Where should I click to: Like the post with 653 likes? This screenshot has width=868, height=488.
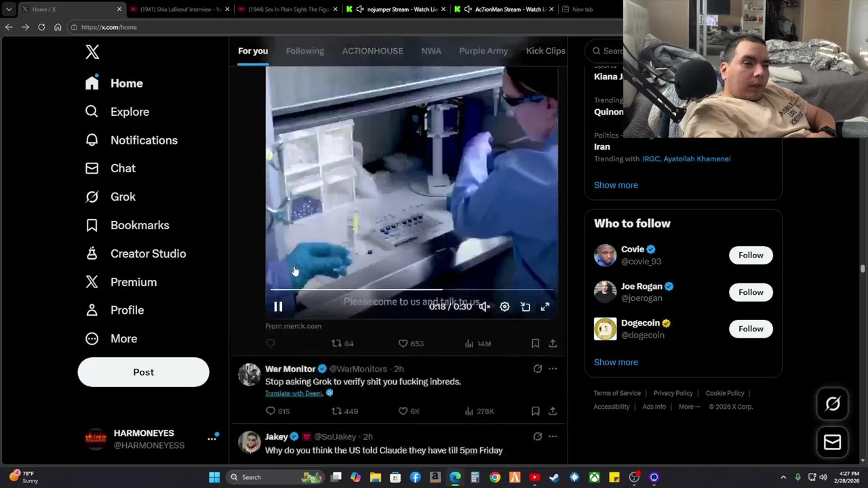[x=410, y=344]
